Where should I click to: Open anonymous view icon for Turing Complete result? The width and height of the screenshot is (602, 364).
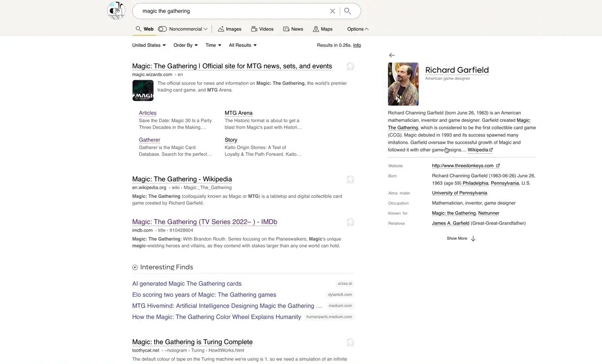pyautogui.click(x=350, y=342)
